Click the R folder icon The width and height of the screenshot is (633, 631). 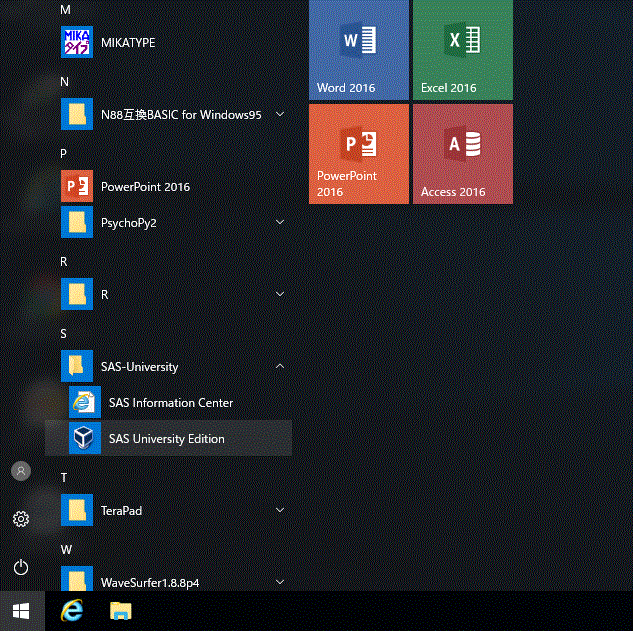click(x=77, y=294)
